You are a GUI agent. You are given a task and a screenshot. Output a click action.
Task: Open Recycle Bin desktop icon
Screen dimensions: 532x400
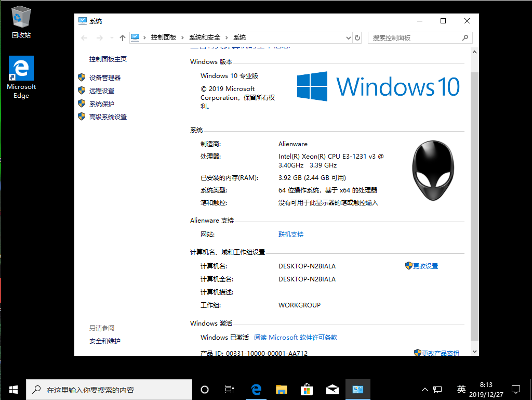(x=21, y=22)
